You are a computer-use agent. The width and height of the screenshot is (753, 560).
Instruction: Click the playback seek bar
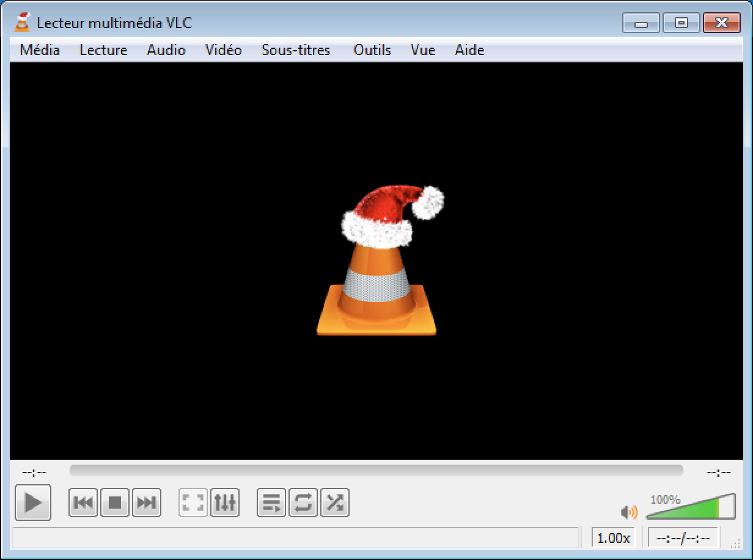(x=376, y=470)
